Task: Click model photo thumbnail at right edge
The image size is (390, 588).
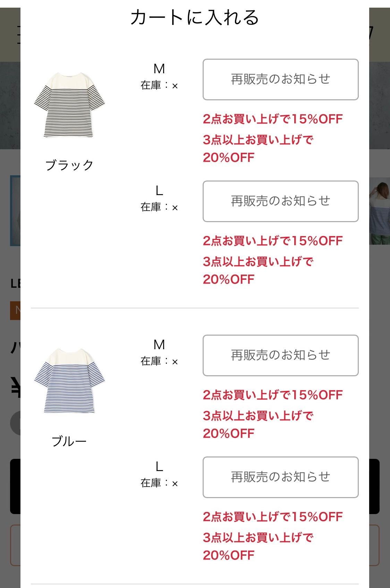Action: (380, 211)
